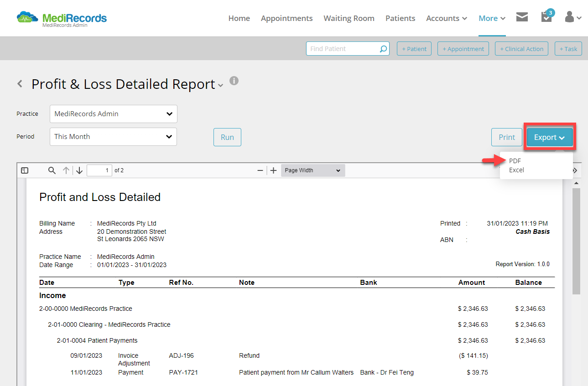This screenshot has width=588, height=386.
Task: Click the Export dropdown button
Action: point(550,137)
